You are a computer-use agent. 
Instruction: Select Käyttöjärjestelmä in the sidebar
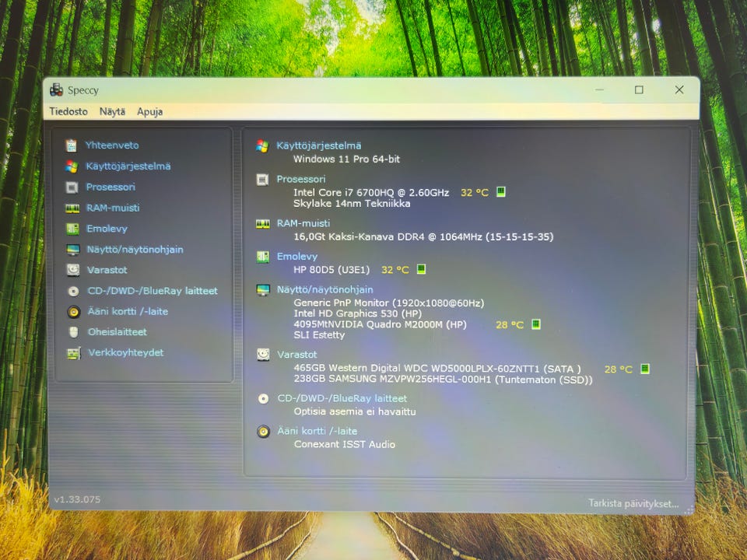[128, 166]
